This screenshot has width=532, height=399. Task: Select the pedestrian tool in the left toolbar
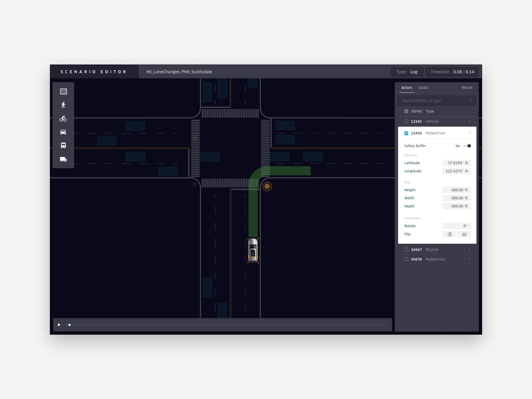click(x=63, y=105)
